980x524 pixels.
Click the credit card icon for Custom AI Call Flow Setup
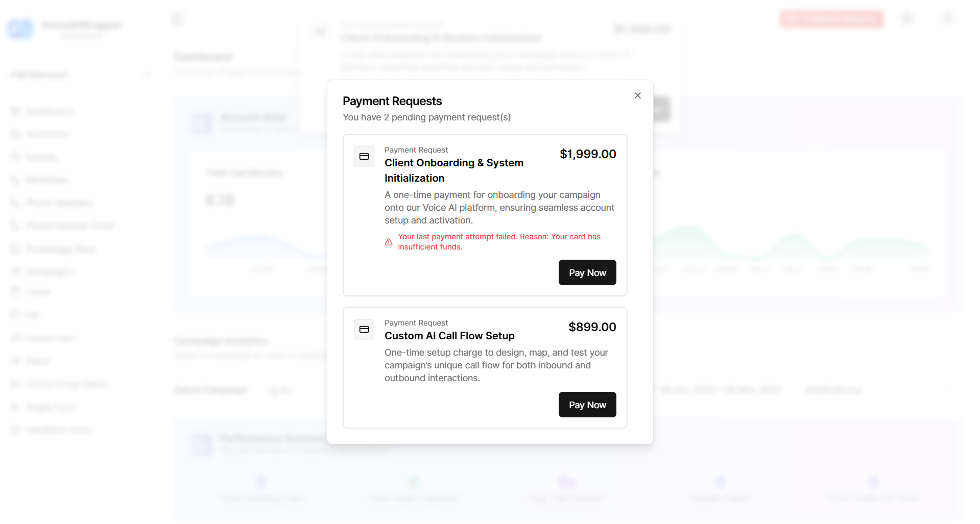364,330
